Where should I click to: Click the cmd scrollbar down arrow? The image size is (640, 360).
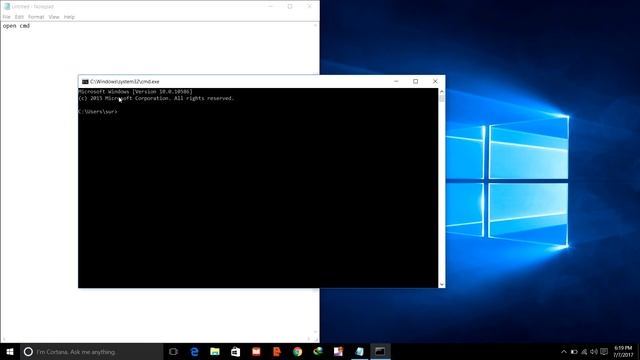point(442,284)
